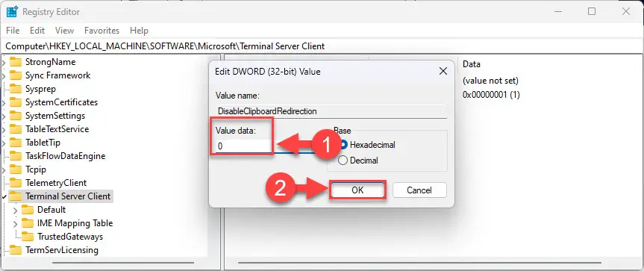Screen dimensions: 644x271
Task: Select the Sysprep folder icon
Action: (16, 89)
